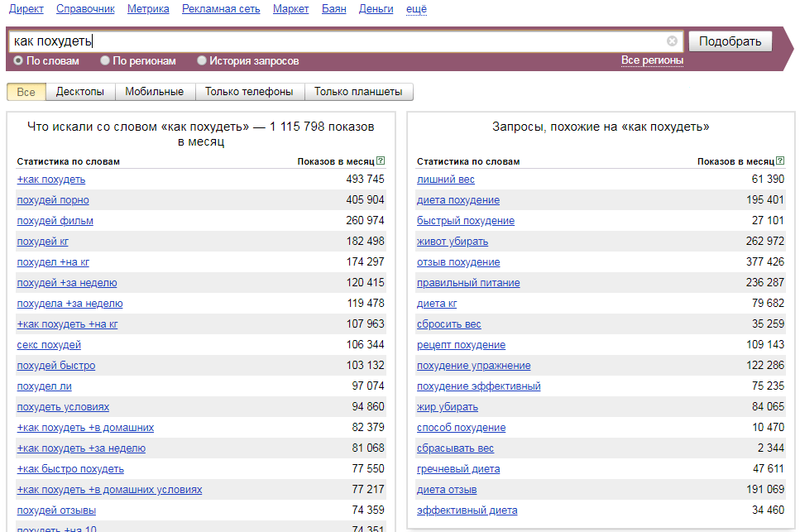Open the Деньги link

(376, 8)
